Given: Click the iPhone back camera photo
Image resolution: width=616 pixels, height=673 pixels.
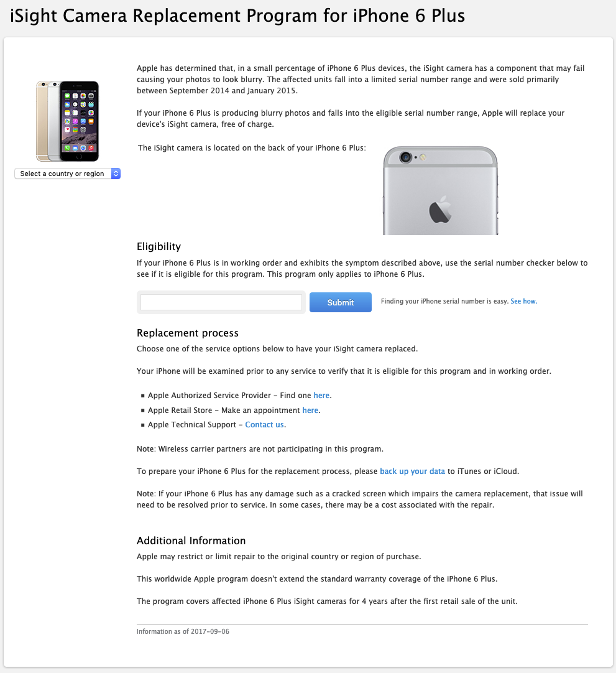Looking at the screenshot, I should [x=441, y=190].
